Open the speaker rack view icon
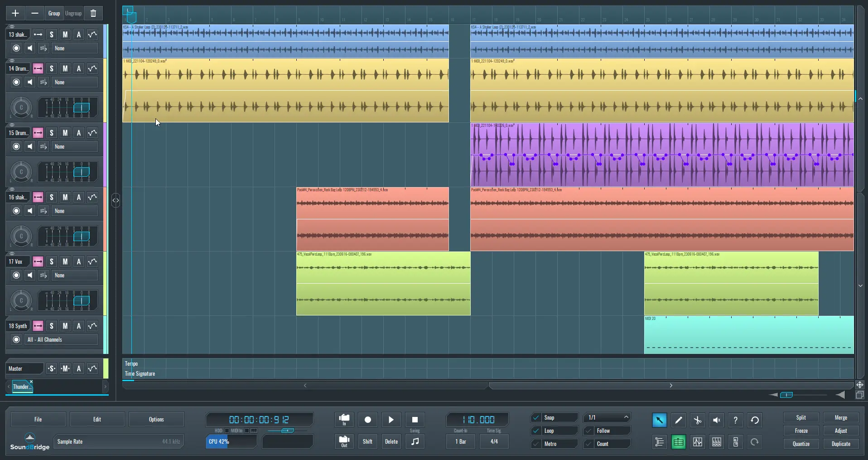The width and height of the screenshot is (868, 460). click(736, 442)
